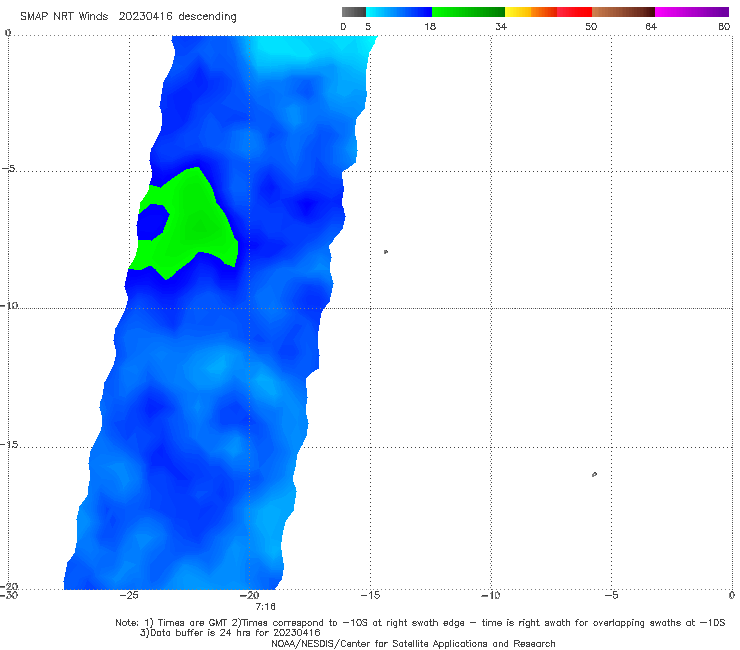Click the swath time label '7:16'
The height and width of the screenshot is (650, 740).
[265, 606]
